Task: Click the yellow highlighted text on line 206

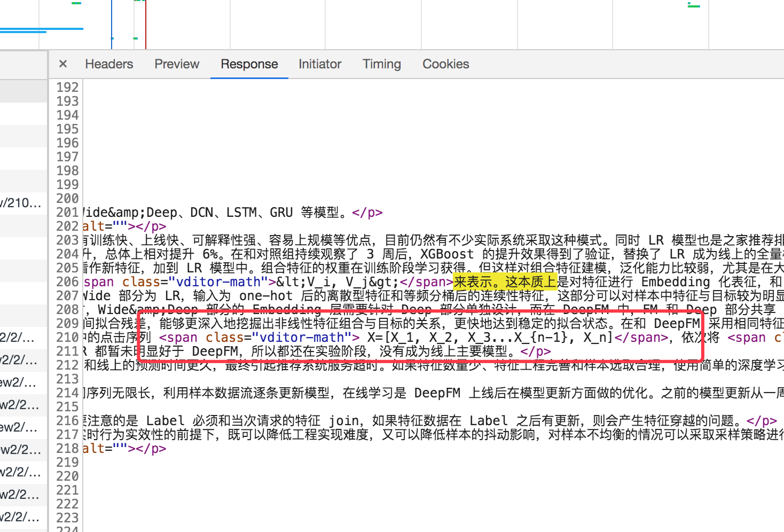Action: [504, 281]
